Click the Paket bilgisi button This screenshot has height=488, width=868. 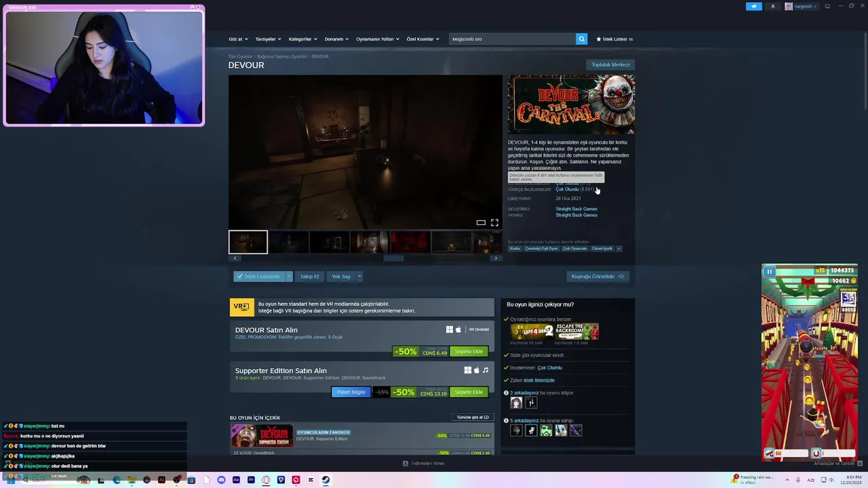351,392
